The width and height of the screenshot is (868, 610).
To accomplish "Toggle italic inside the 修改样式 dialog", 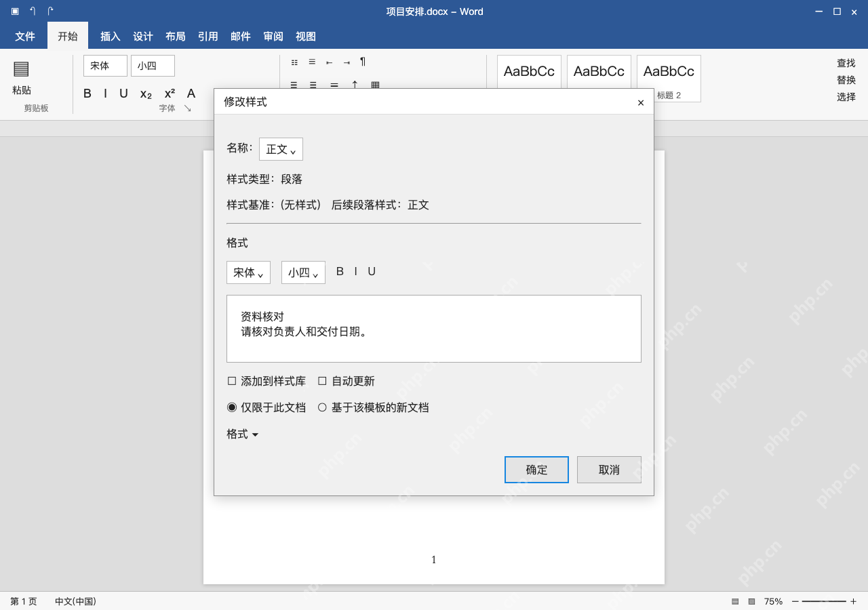I will click(355, 272).
